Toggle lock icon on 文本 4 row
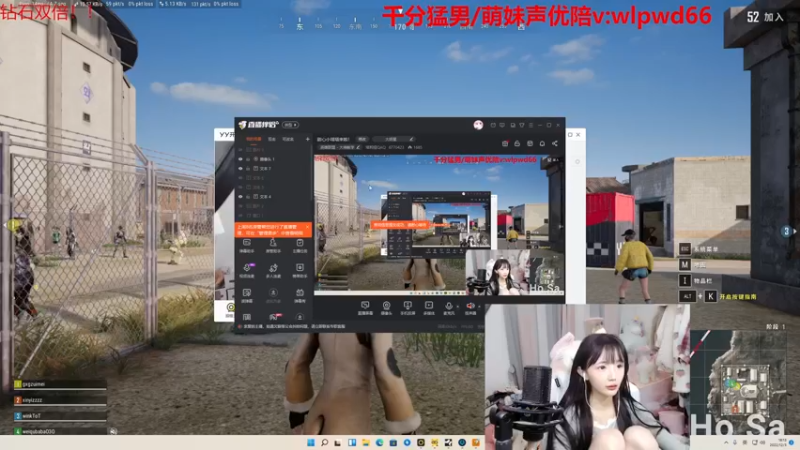 pos(248,196)
